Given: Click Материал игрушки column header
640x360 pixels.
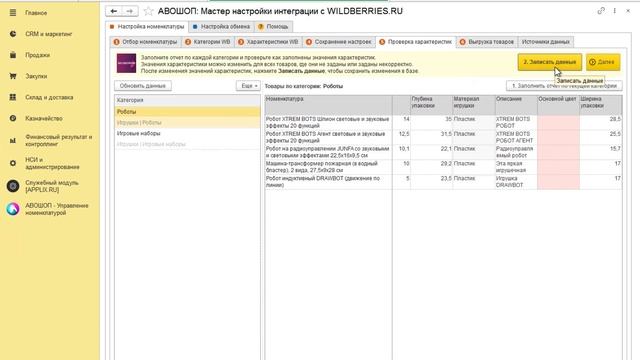Looking at the screenshot, I should click(474, 105).
